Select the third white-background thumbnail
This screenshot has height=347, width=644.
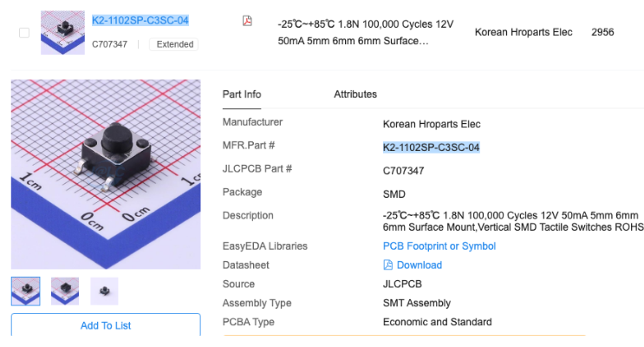pos(104,291)
